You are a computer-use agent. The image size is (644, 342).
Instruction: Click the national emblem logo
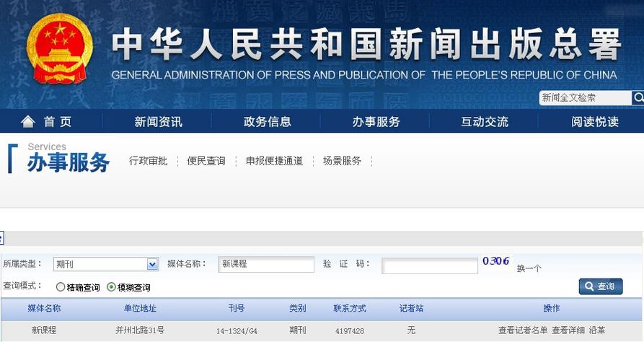60,49
